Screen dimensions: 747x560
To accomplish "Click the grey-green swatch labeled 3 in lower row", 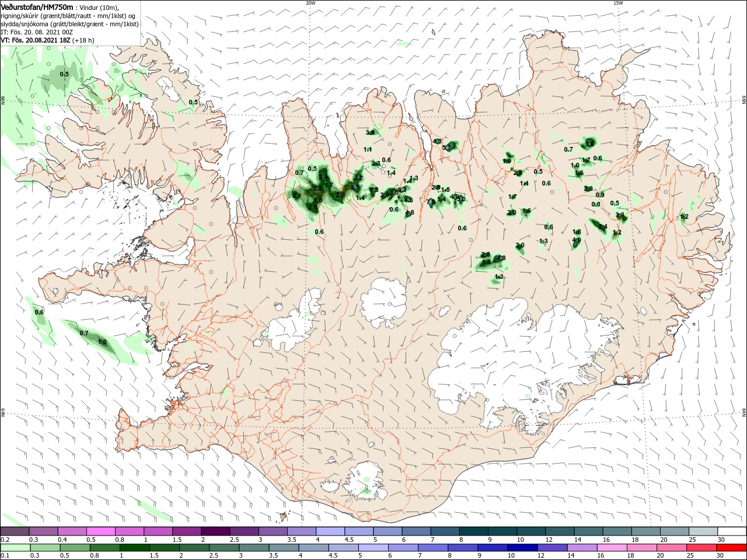I will (x=253, y=548).
